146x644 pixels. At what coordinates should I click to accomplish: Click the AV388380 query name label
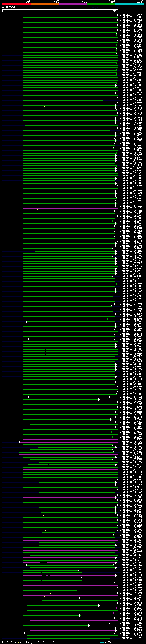click(x=8, y=8)
